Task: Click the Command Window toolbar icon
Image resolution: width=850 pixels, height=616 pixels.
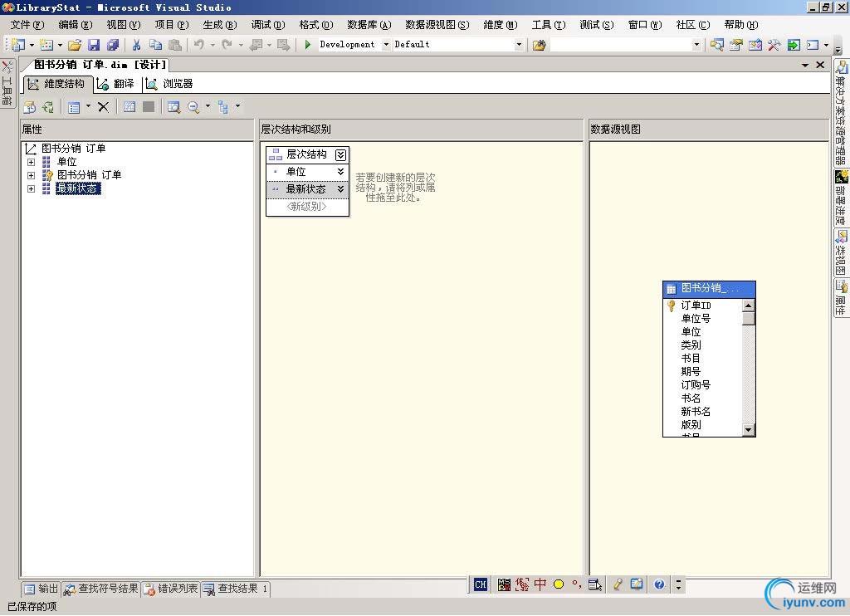Action: [x=813, y=45]
